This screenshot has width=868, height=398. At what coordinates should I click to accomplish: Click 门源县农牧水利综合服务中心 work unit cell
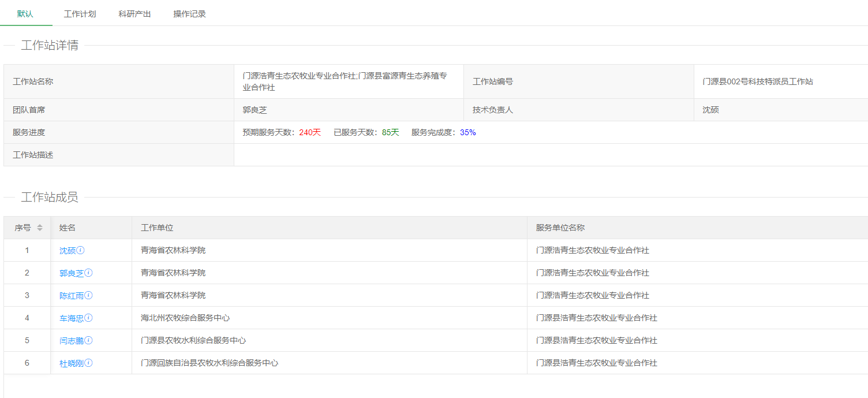coord(330,340)
